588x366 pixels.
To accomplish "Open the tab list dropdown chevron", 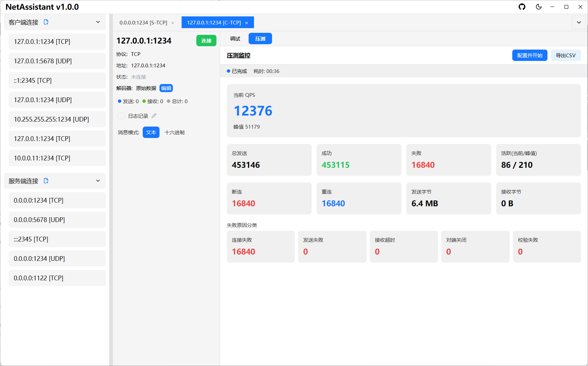I will coord(579,22).
